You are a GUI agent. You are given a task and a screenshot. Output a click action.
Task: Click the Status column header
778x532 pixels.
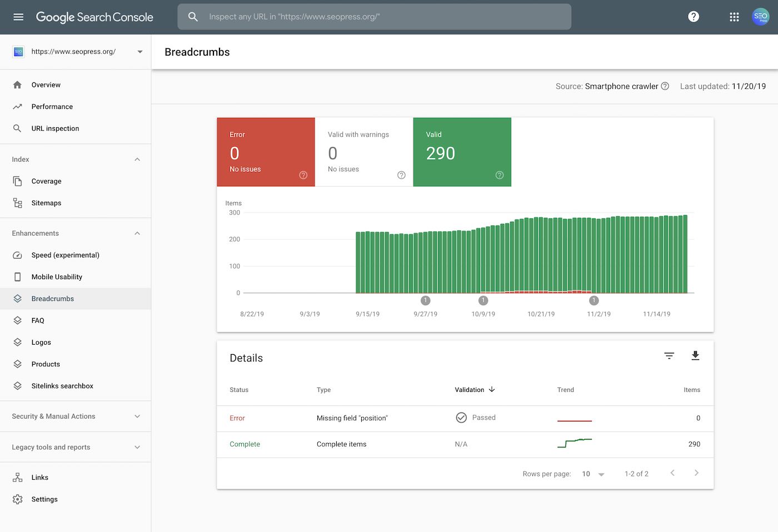(x=239, y=390)
